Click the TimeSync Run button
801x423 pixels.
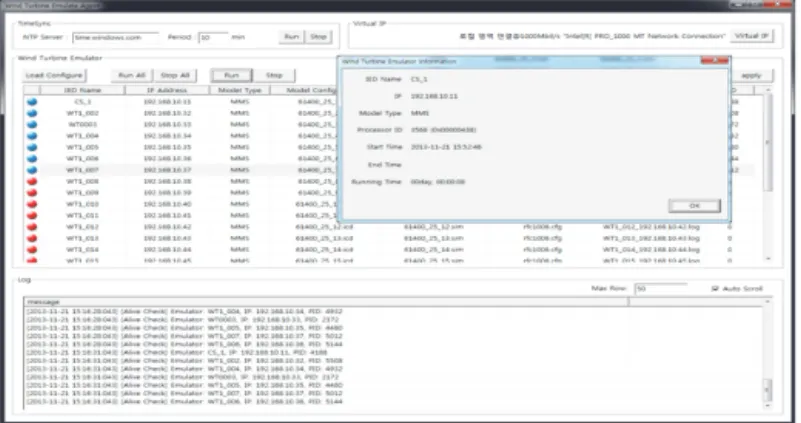(x=292, y=37)
